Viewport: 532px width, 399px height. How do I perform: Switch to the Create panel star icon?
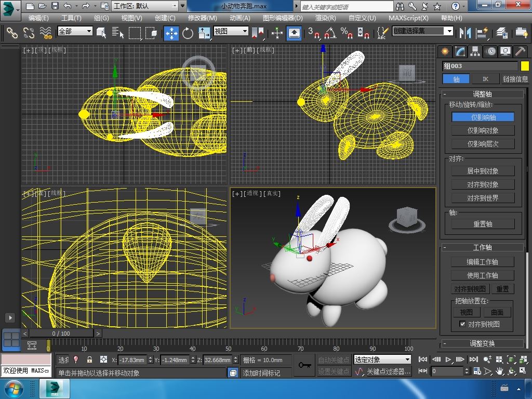click(x=445, y=51)
